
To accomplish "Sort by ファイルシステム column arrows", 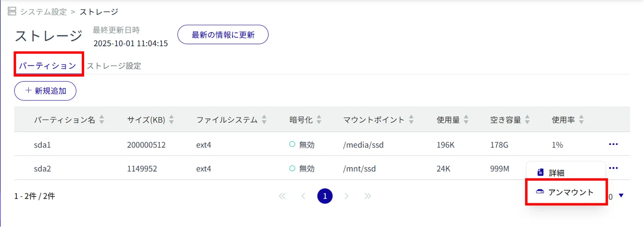I will [264, 120].
